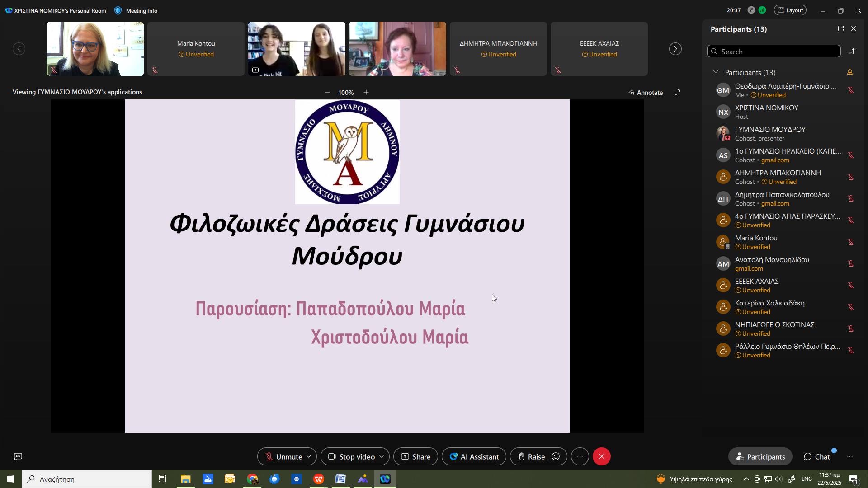868x488 pixels.
Task: Click the red leave meeting button
Action: click(x=602, y=456)
